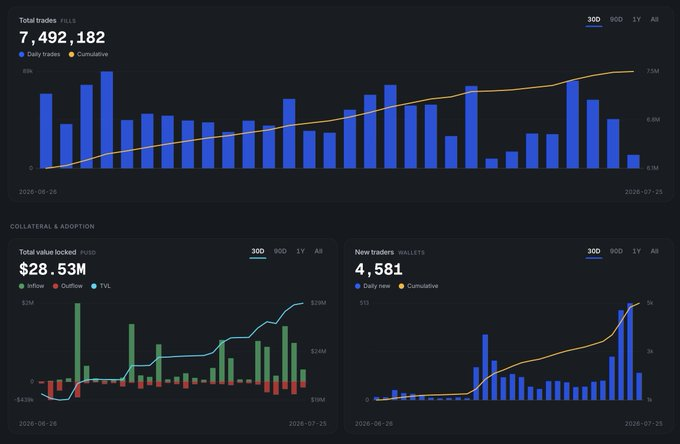680x444 pixels.
Task: Select 30D range in Total trades chart
Action: [x=594, y=20]
